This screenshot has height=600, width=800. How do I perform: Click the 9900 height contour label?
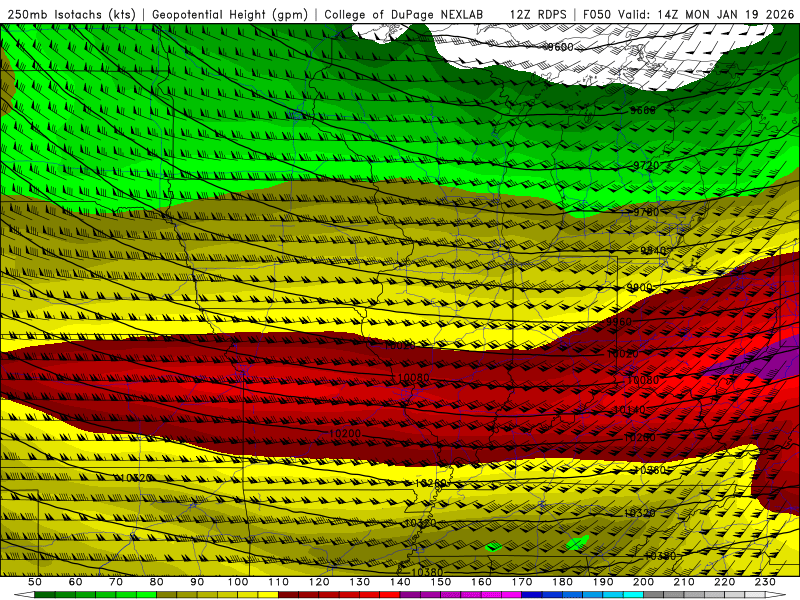[x=639, y=287]
